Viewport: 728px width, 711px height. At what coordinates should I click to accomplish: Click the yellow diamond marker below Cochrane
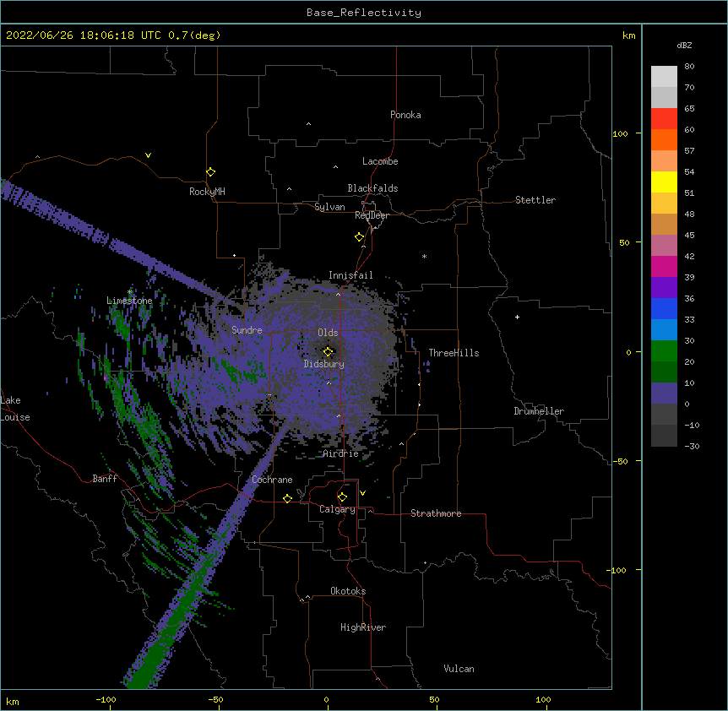(287, 498)
